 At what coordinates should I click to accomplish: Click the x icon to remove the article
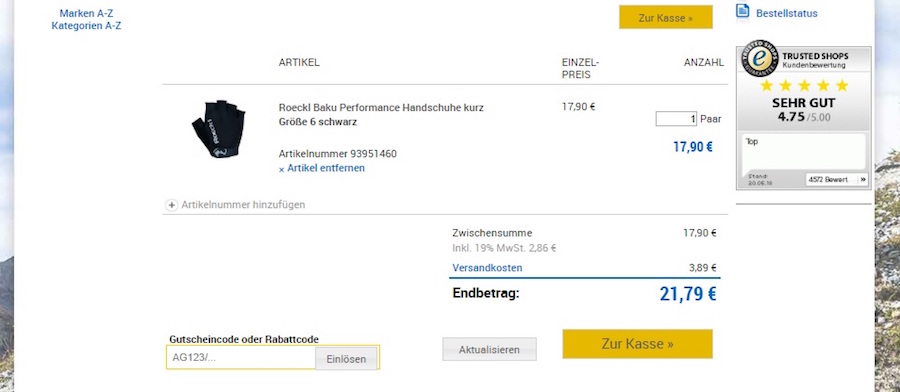pyautogui.click(x=281, y=169)
